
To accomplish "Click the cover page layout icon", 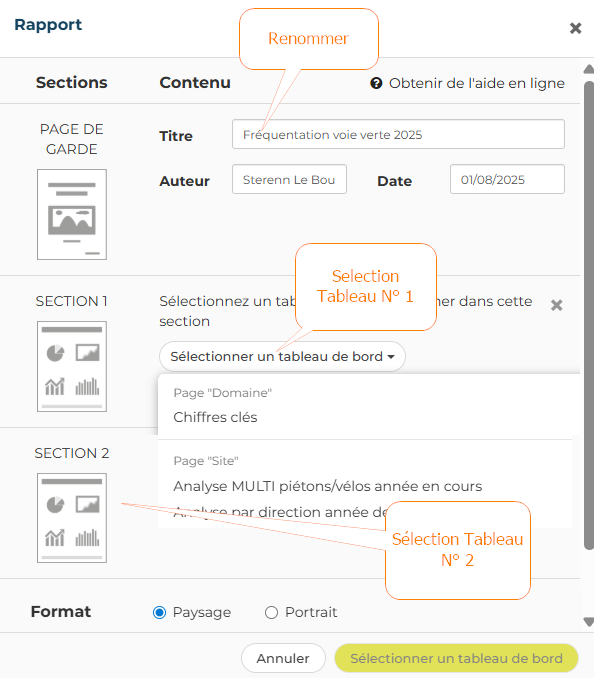I will coord(72,214).
